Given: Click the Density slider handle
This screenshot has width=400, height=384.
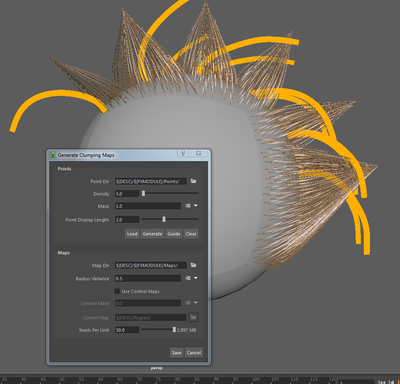Looking at the screenshot, I should click(x=143, y=193).
